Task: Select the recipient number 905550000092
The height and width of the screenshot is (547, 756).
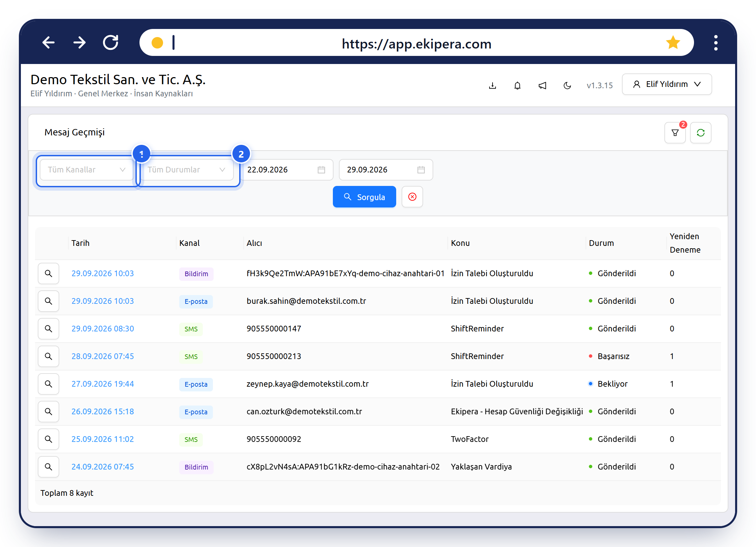Action: pos(274,439)
